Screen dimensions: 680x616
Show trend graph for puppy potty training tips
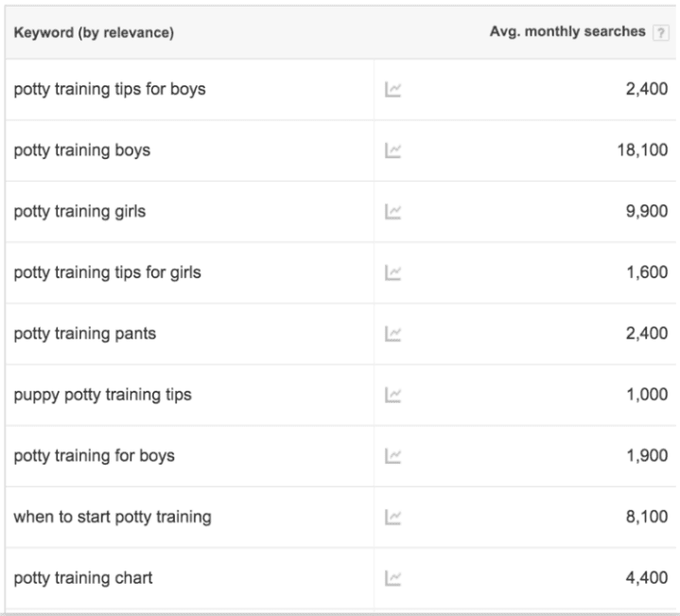(392, 396)
